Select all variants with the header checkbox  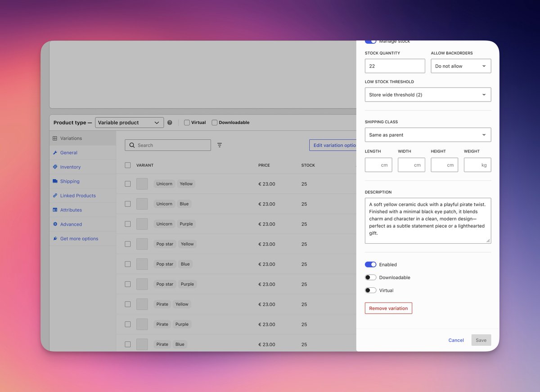click(x=128, y=165)
